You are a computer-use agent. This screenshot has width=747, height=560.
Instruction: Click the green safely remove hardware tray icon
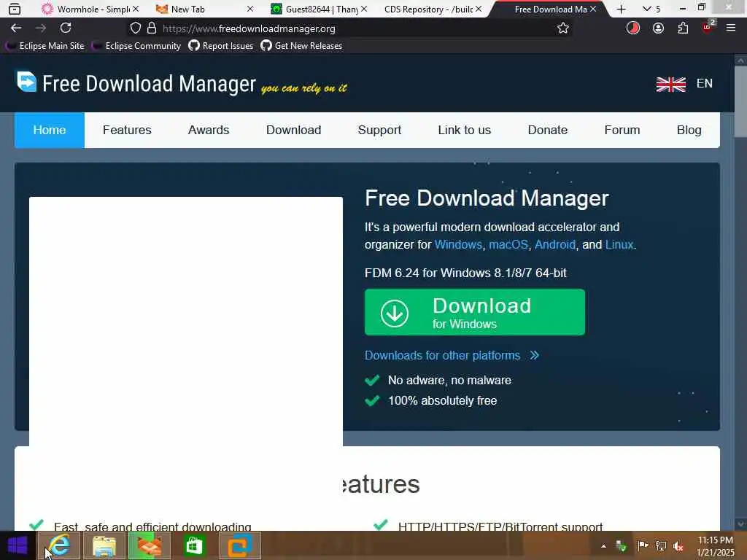(622, 545)
